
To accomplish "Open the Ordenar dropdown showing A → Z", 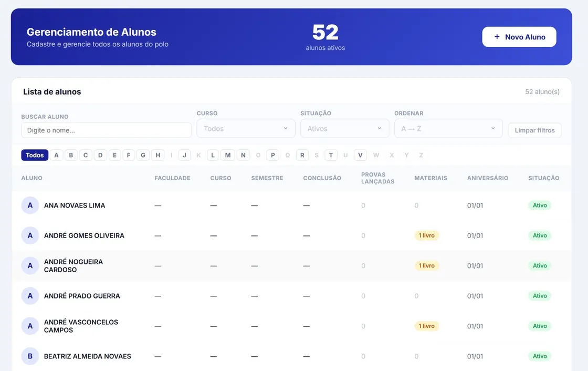I will point(448,128).
